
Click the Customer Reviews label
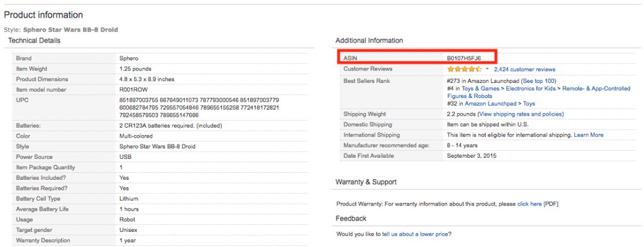(x=367, y=69)
